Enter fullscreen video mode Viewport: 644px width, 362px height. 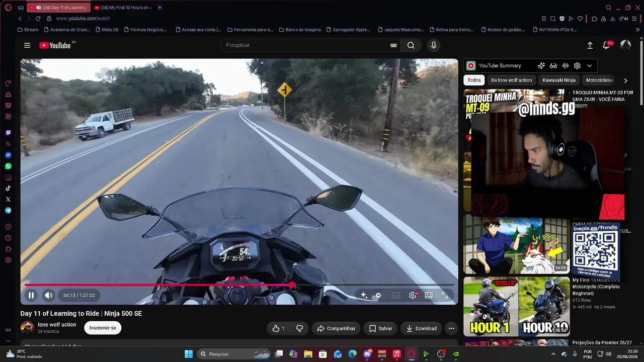[445, 295]
